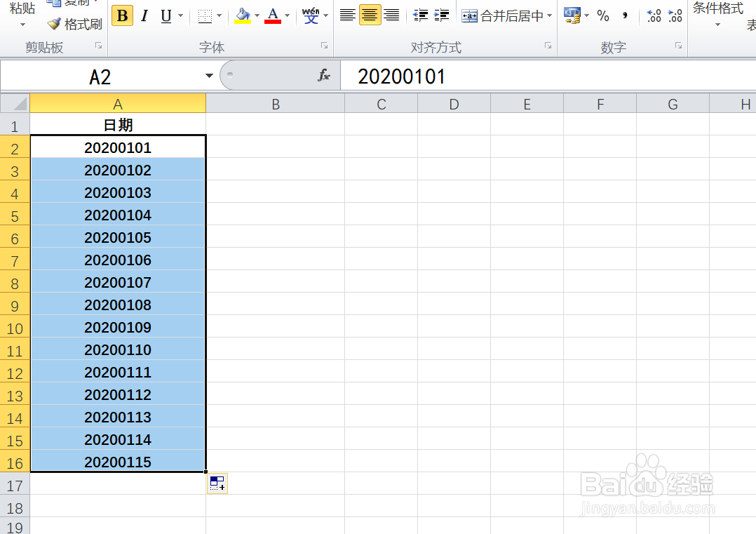Select row 1 header
The image size is (756, 534).
[x=15, y=126]
